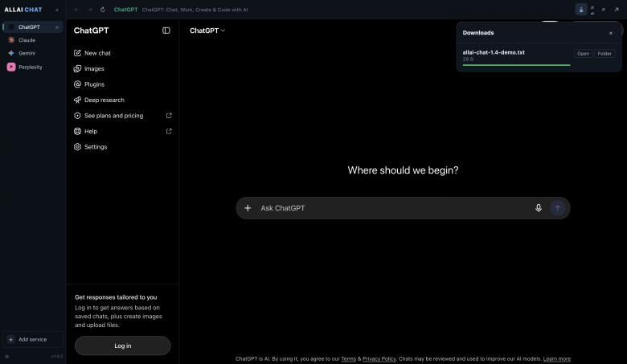Open the Help link
Screen dimensions: 627x364
(x=122, y=131)
